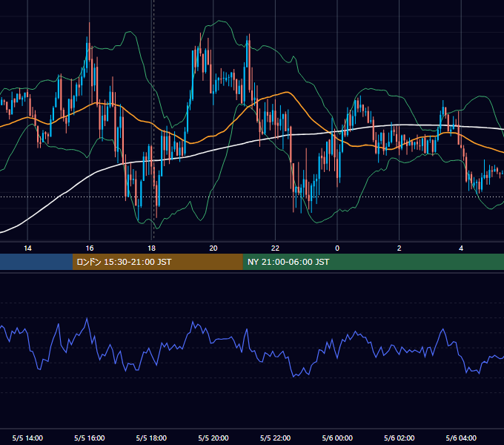Click the 16 hour label on price chart axis
The height and width of the screenshot is (445, 504).
(x=90, y=248)
